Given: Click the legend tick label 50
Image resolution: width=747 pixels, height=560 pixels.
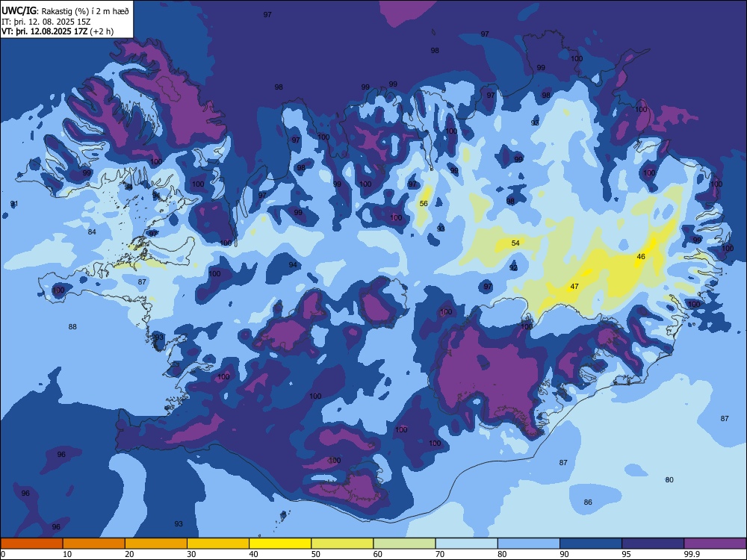Looking at the screenshot, I should [316, 554].
